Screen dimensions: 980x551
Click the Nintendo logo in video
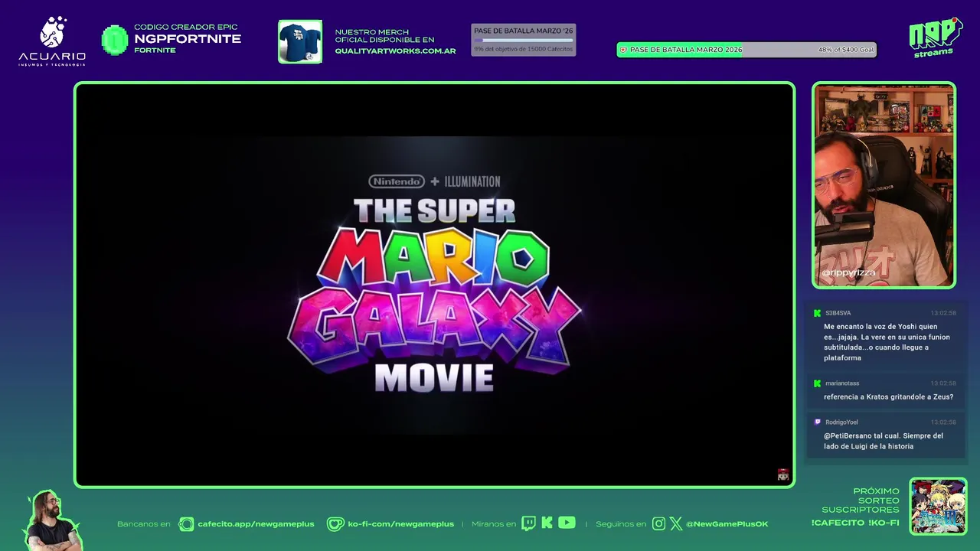point(397,181)
